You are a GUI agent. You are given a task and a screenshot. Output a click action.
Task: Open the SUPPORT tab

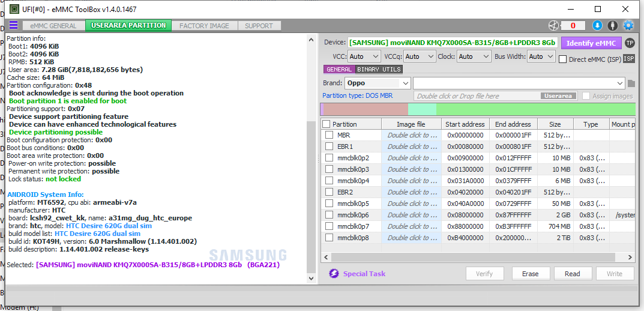259,25
